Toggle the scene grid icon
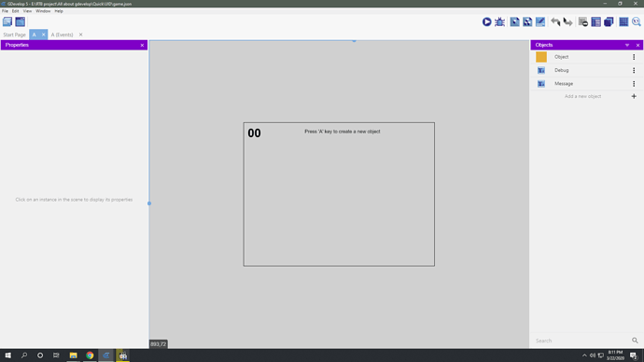644x362 pixels. coord(623,21)
